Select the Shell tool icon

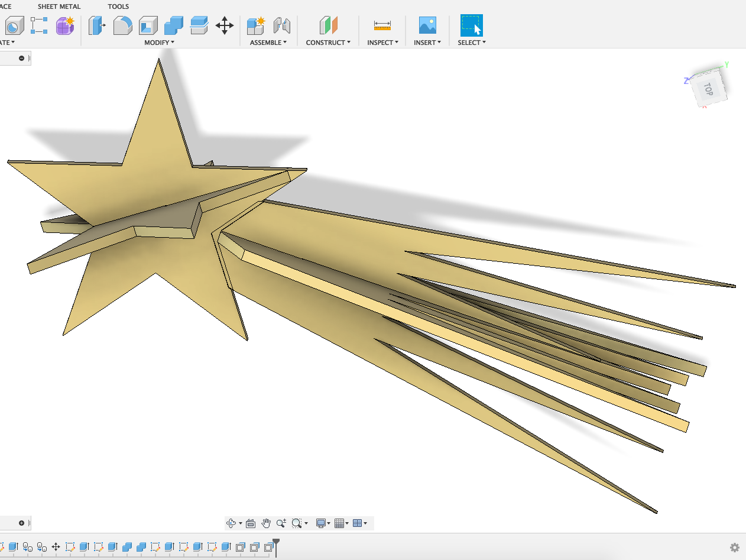148,25
